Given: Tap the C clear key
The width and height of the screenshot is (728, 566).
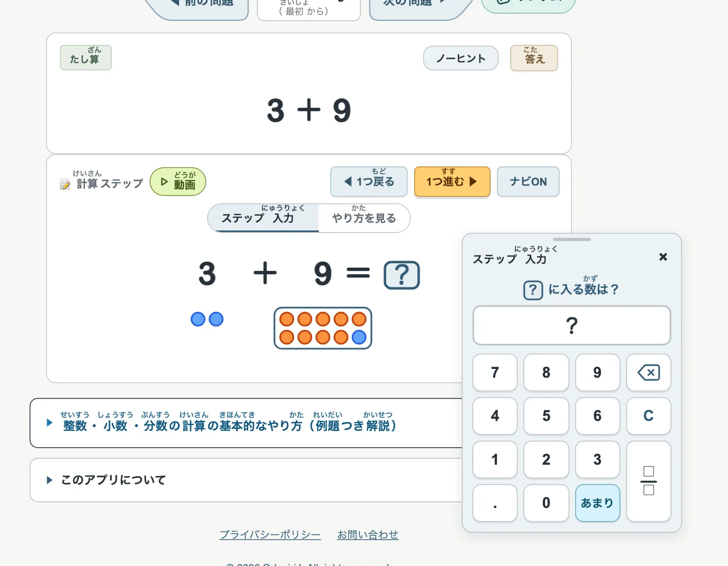Looking at the screenshot, I should point(649,416).
